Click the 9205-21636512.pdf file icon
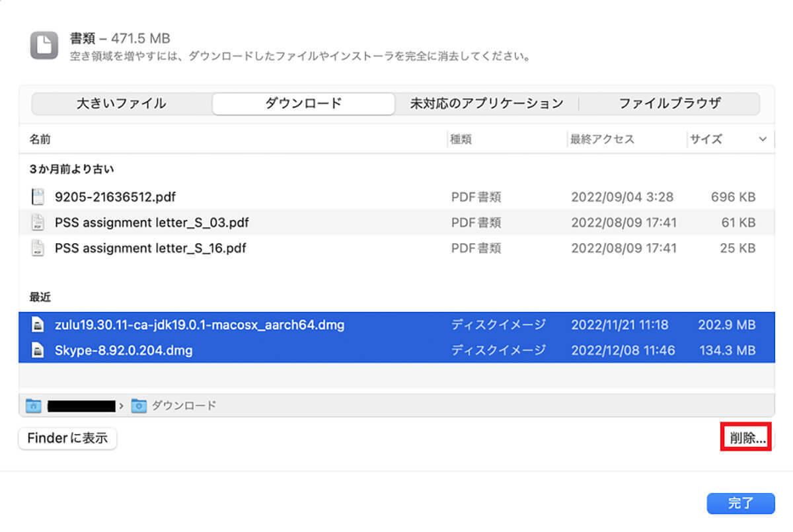Screen dimensions: 793x532 [39, 197]
